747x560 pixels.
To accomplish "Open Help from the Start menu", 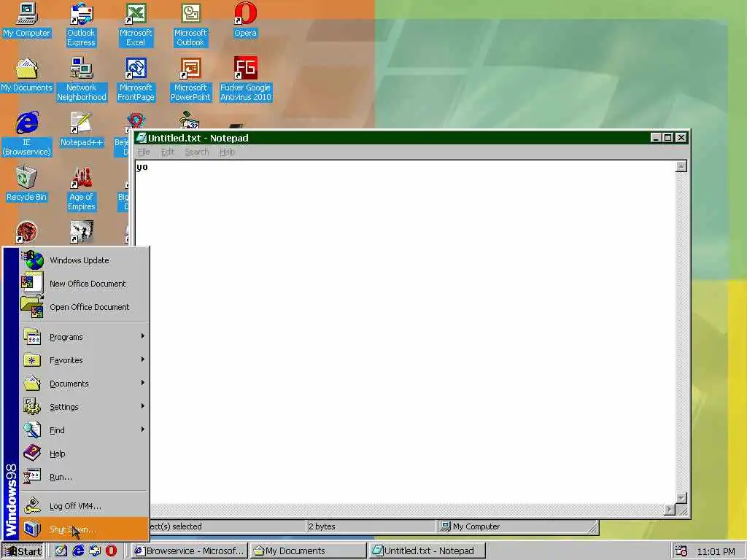I will [x=84, y=454].
